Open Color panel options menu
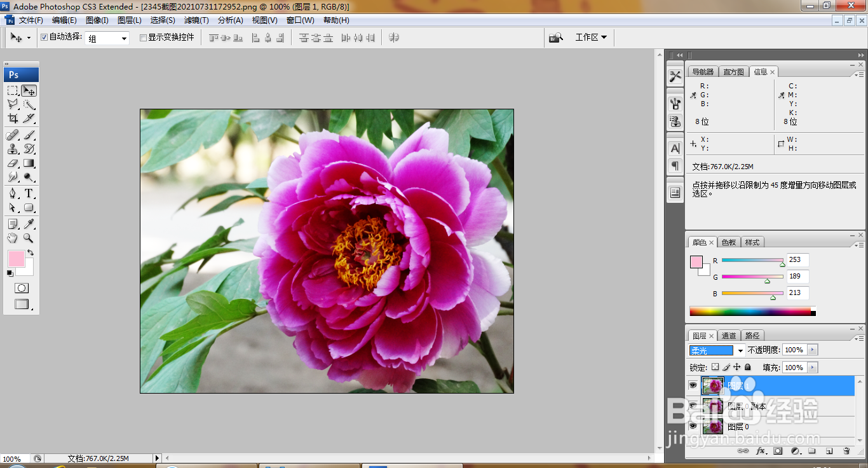The height and width of the screenshot is (468, 868). (859, 245)
